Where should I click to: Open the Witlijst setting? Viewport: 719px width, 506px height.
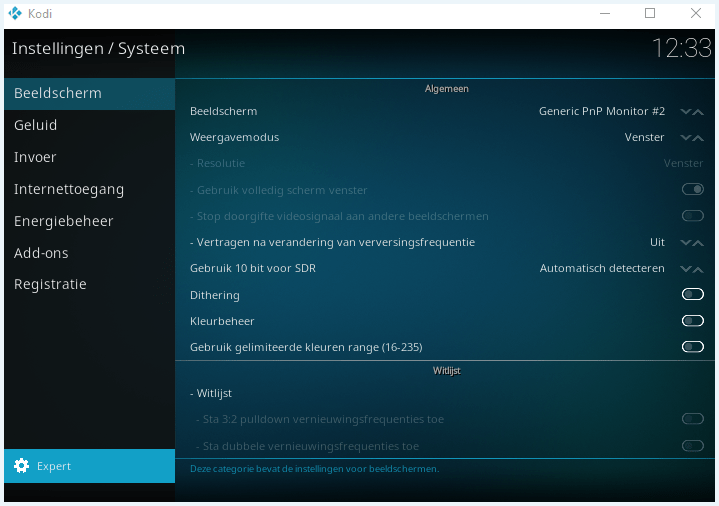click(x=445, y=393)
